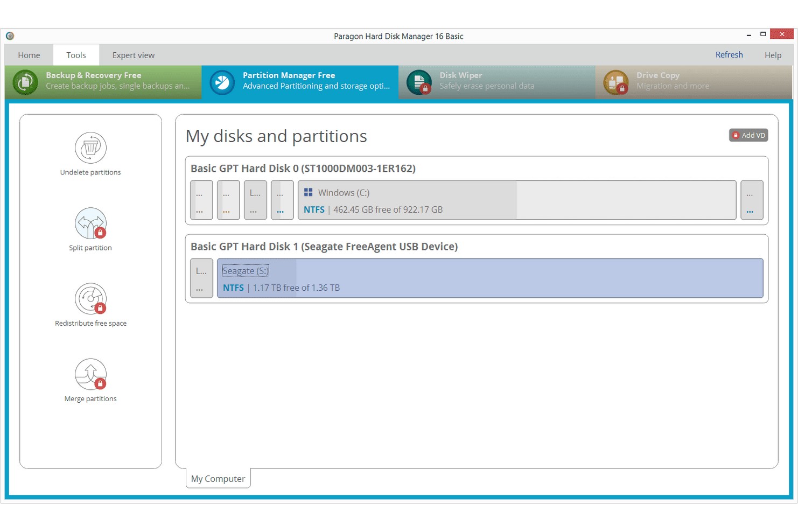Image resolution: width=798 pixels, height=532 pixels.
Task: Click '1.17 TB free of 1.36 TB' text
Action: pos(296,288)
